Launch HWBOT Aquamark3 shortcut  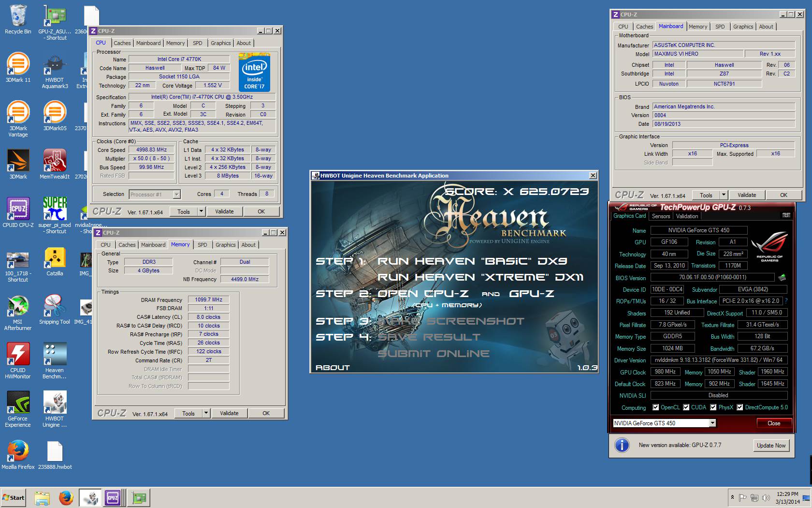(x=55, y=71)
